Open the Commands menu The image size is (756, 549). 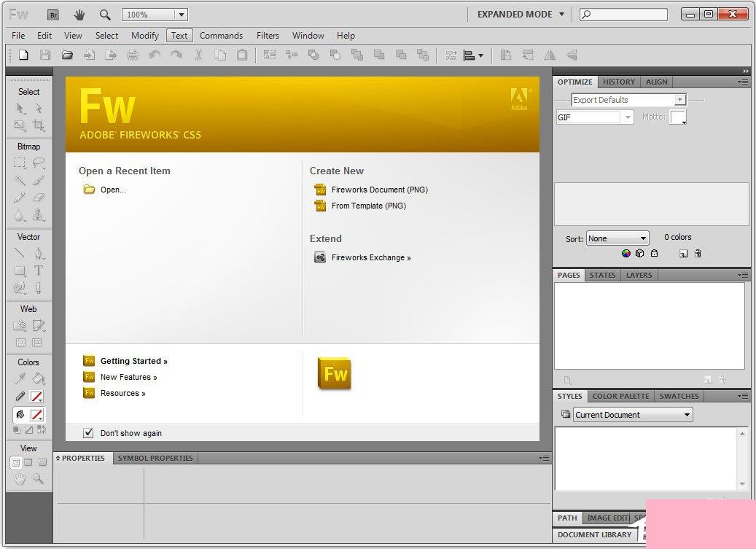(x=222, y=36)
